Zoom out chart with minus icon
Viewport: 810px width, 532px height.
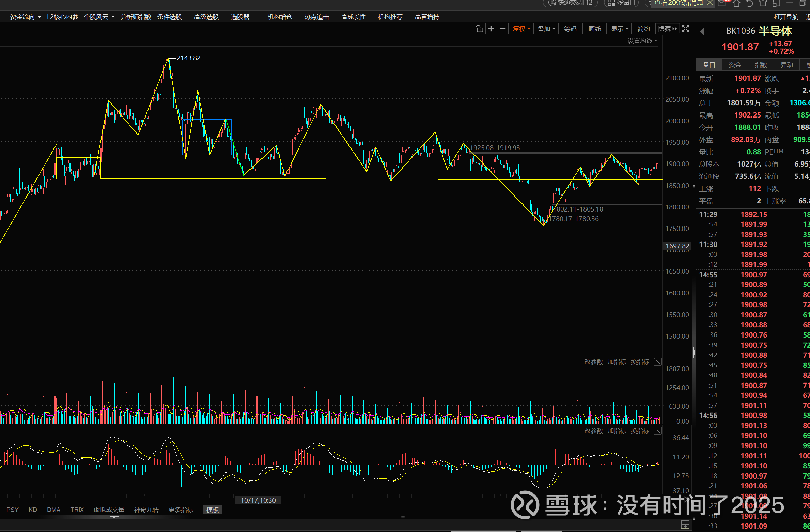502,29
